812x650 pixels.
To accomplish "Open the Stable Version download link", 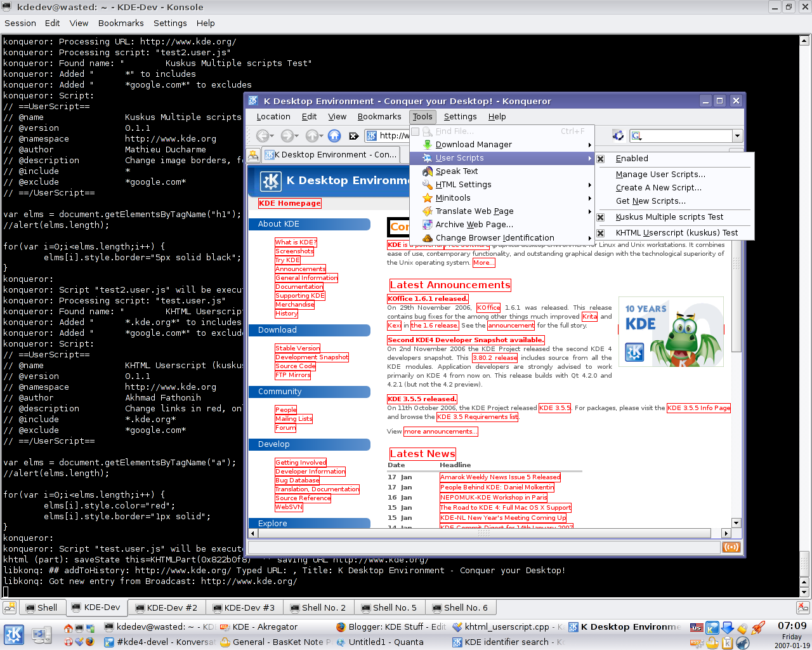I will pyautogui.click(x=298, y=348).
